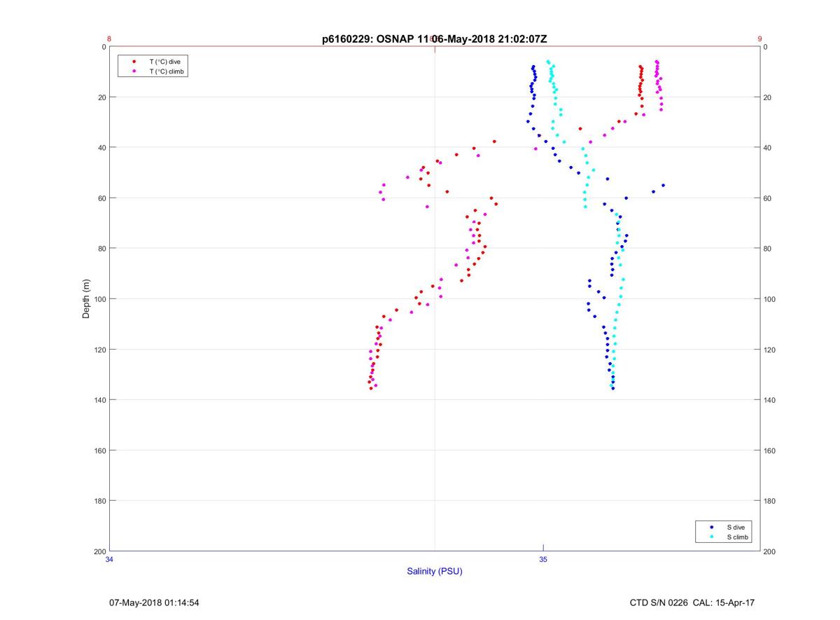Click right depth tick label 100

coord(770,299)
